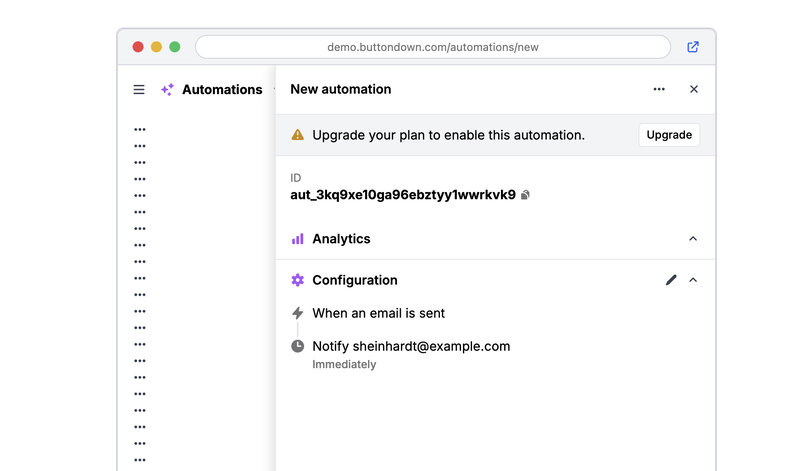The width and height of the screenshot is (800, 471).
Task: Click the warning triangle in the upgrade banner
Action: 297,135
